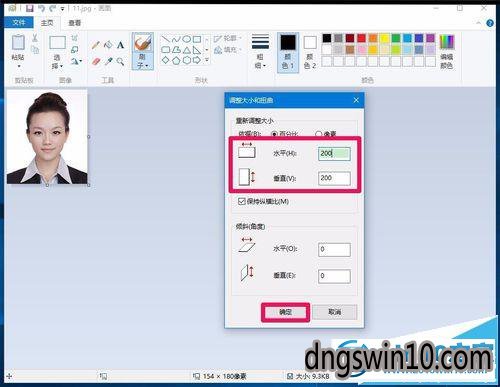Choose the Percentage (百分比) radio button
500x387 pixels.
coord(275,134)
